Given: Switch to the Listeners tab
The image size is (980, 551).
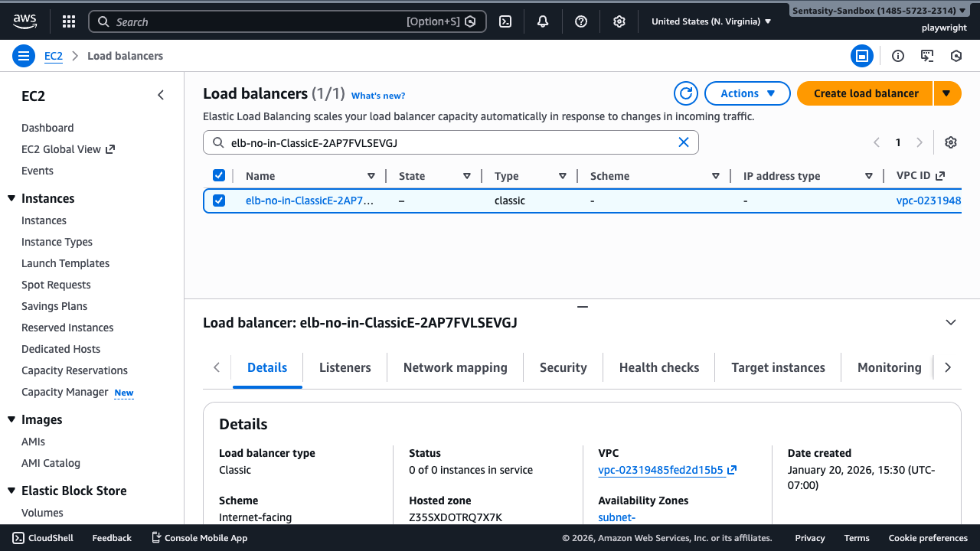Looking at the screenshot, I should 345,367.
